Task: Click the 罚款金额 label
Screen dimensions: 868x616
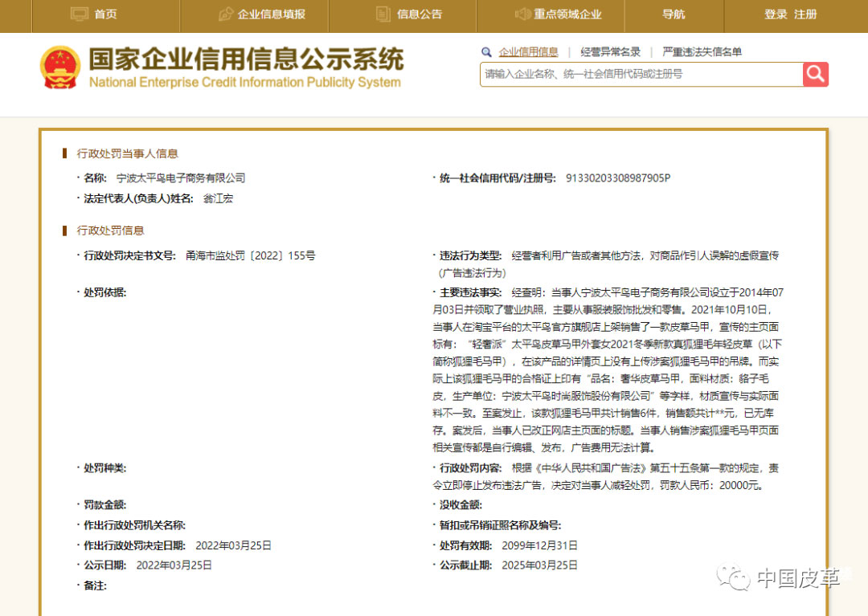Action: (x=104, y=505)
